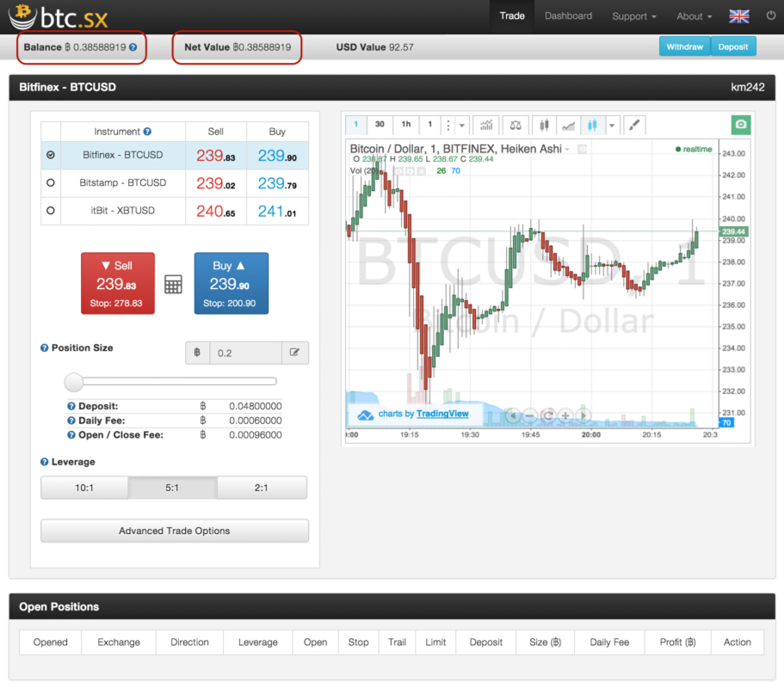Click the Leverage column header in Open Positions
Screen dimensions: 784x688
tap(258, 642)
